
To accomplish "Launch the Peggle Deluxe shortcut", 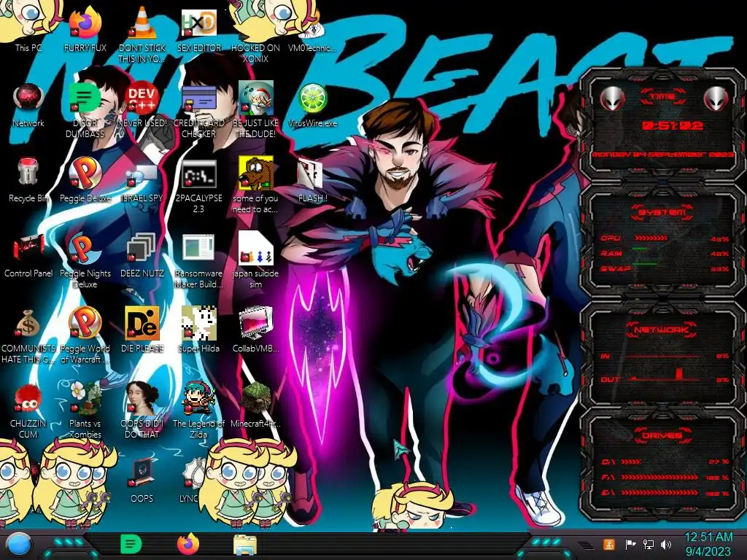I will (x=85, y=180).
